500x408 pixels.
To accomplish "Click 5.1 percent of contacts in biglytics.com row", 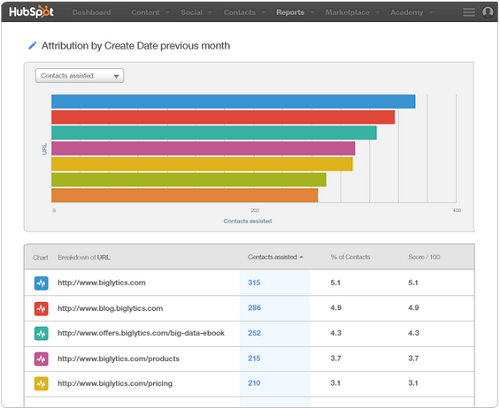I will (x=335, y=283).
